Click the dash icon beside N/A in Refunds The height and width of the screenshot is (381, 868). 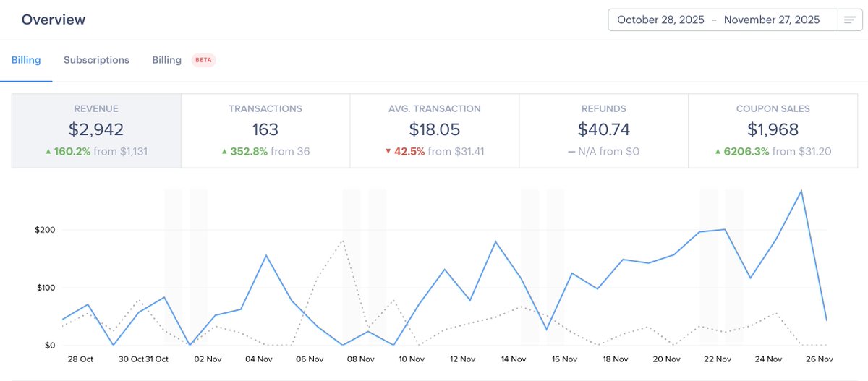571,152
